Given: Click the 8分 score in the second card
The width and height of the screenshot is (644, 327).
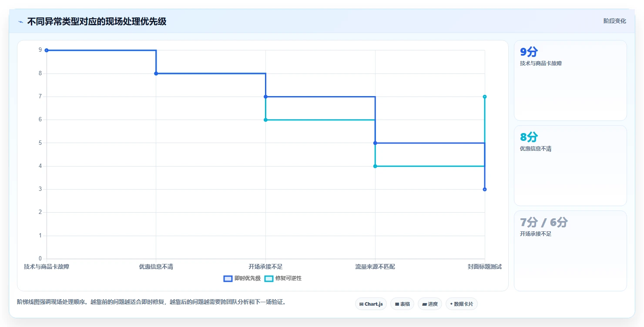Looking at the screenshot, I should tap(529, 137).
